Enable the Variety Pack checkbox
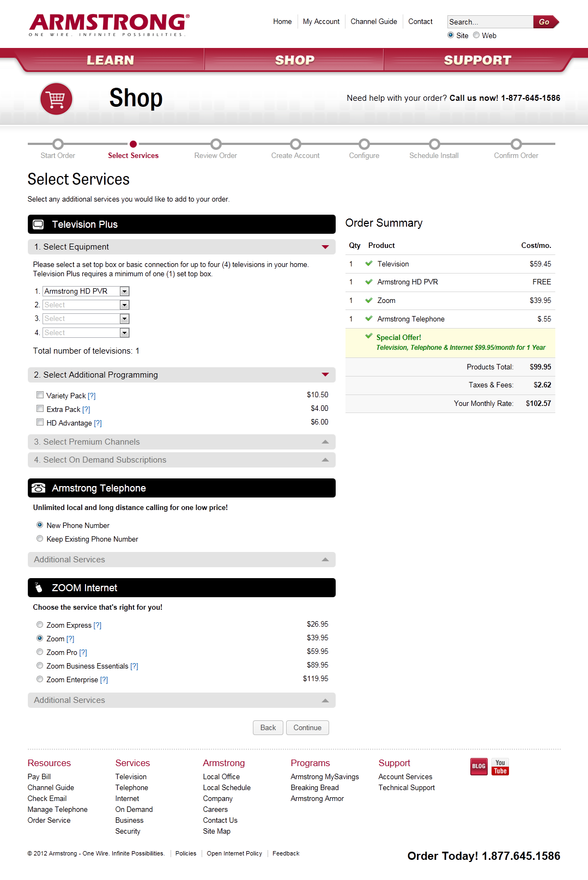Viewport: 588px width, 880px height. 40,395
